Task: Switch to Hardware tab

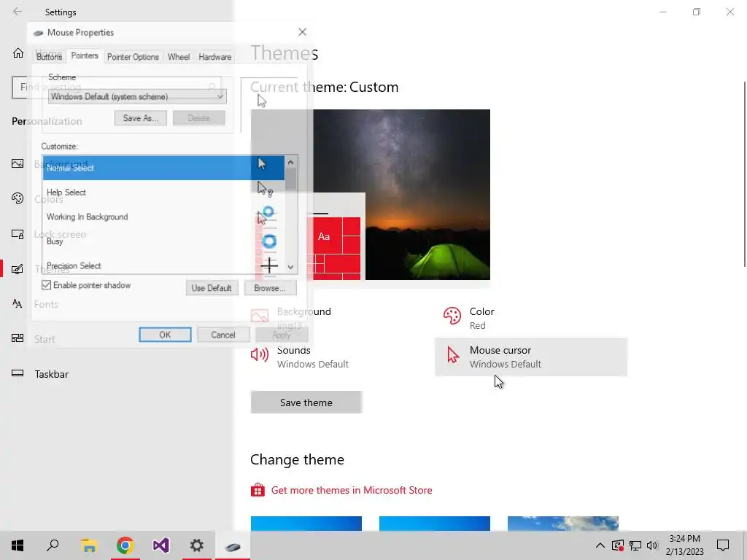Action: pyautogui.click(x=215, y=57)
